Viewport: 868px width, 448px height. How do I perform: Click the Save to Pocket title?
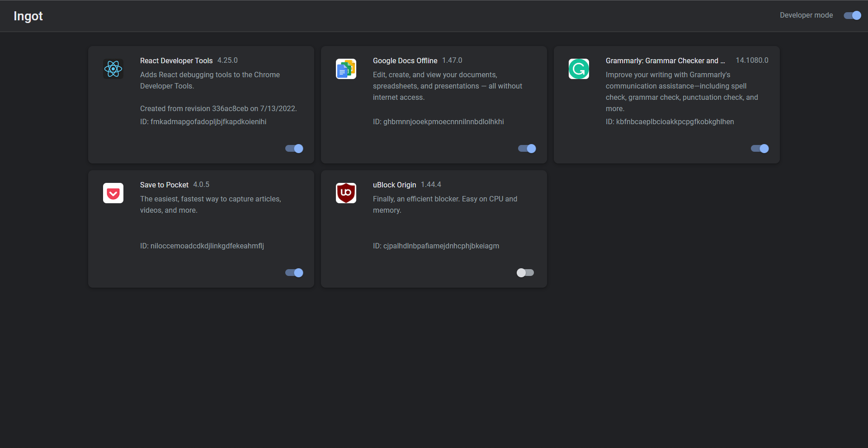(164, 185)
